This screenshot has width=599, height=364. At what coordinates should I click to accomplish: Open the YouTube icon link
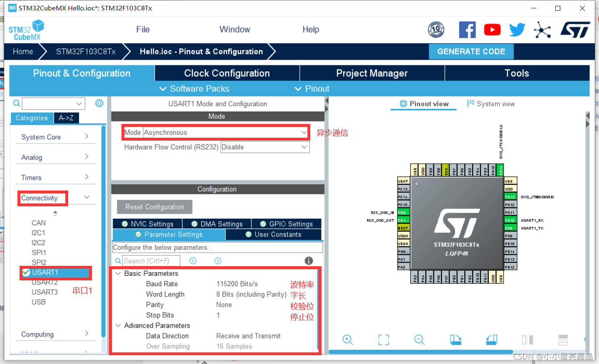[492, 30]
